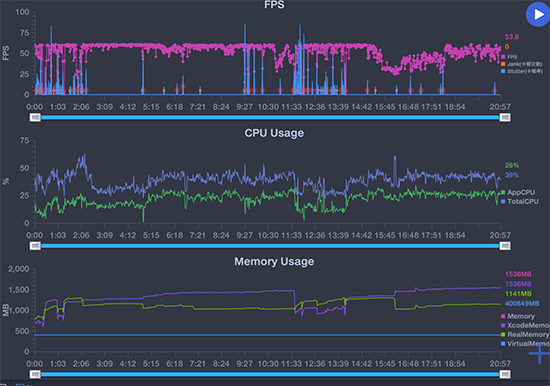Click CPU Usage left range handle
This screenshot has height=386, width=550.
(x=35, y=246)
